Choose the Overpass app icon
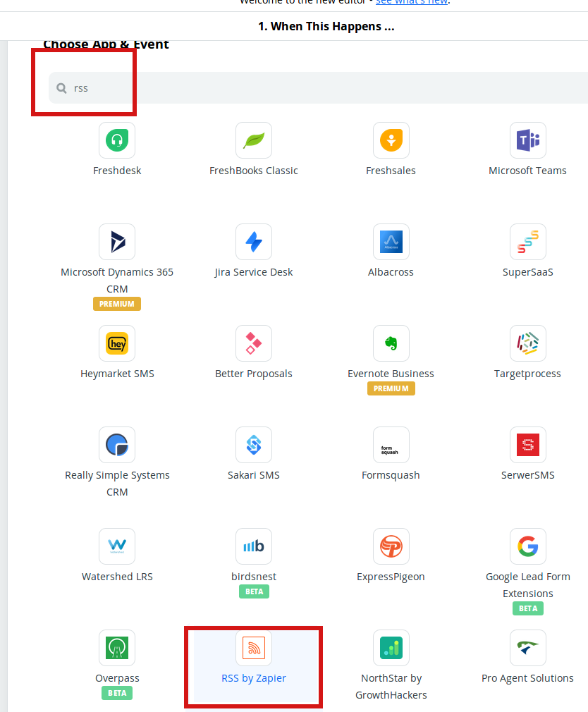This screenshot has height=712, width=588. point(117,648)
